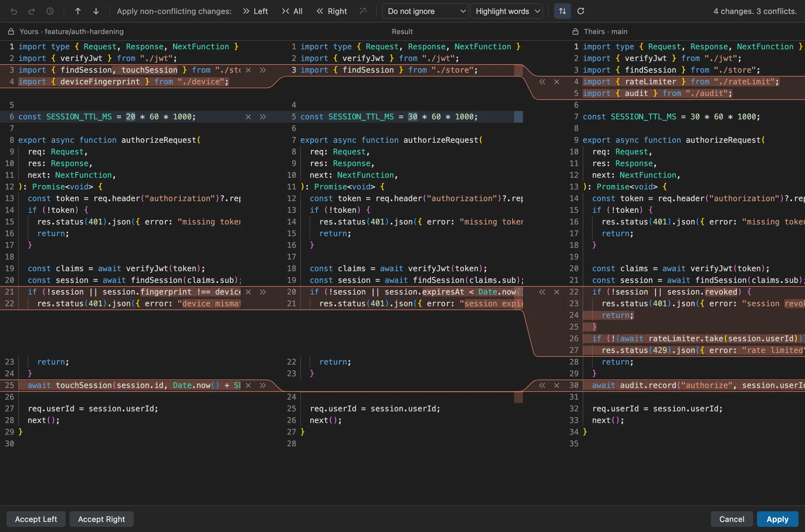
Task: Click the Accept Right button
Action: pyautogui.click(x=102, y=519)
